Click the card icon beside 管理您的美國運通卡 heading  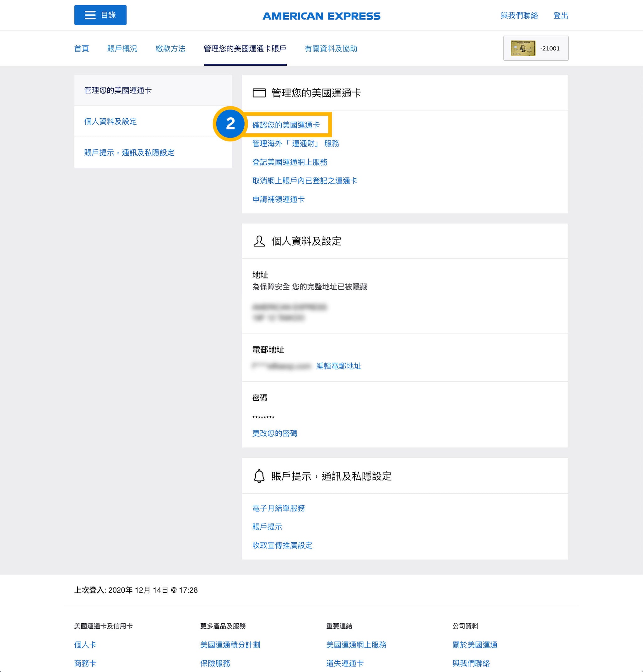[259, 93]
